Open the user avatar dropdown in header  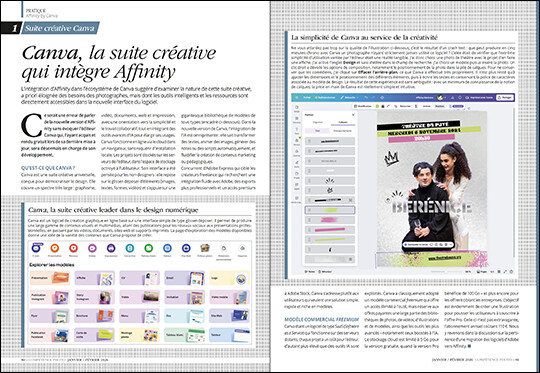443,97
